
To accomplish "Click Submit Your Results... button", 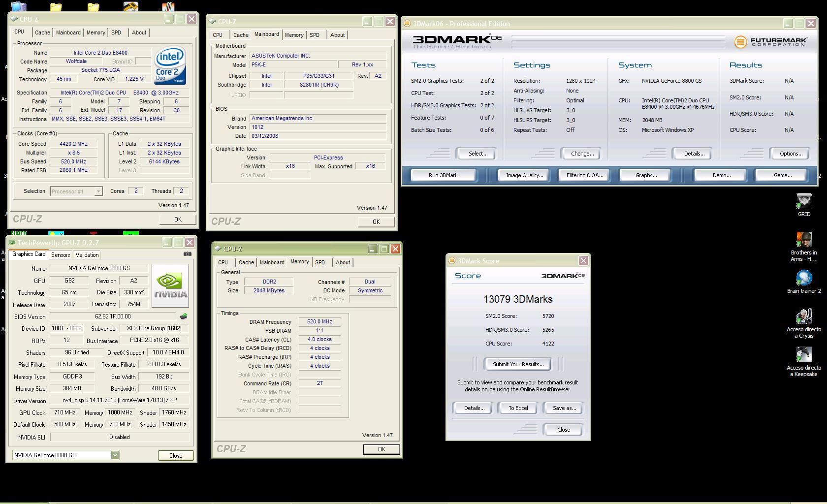I will (x=518, y=364).
